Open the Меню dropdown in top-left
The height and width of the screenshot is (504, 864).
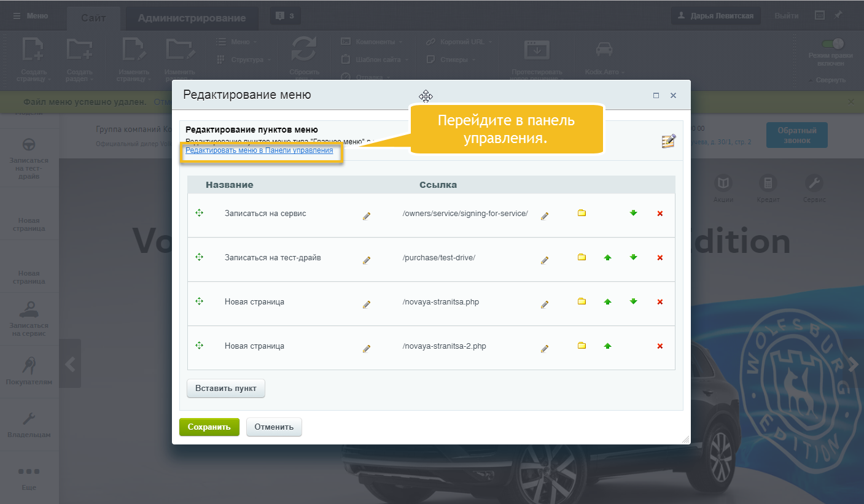pyautogui.click(x=31, y=16)
